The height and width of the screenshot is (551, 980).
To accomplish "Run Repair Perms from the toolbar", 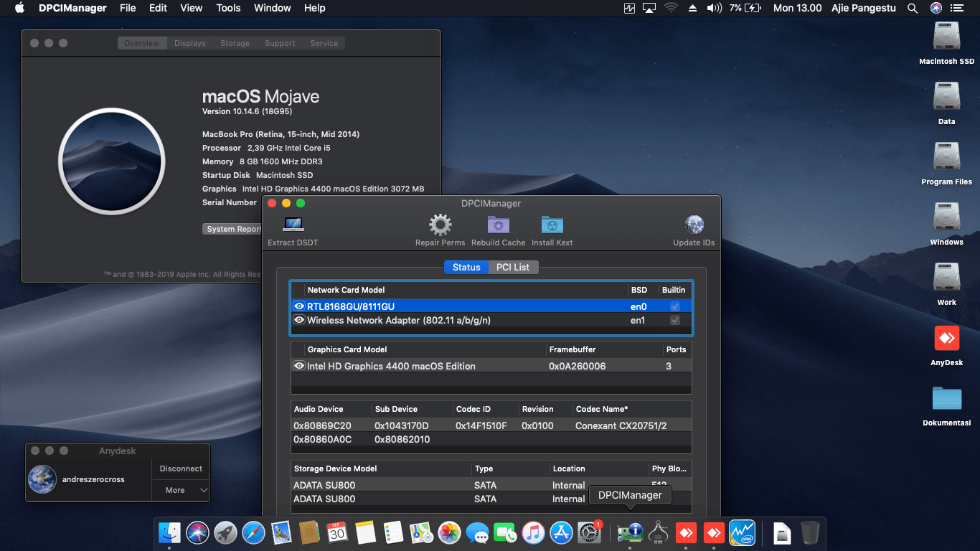I will 440,225.
